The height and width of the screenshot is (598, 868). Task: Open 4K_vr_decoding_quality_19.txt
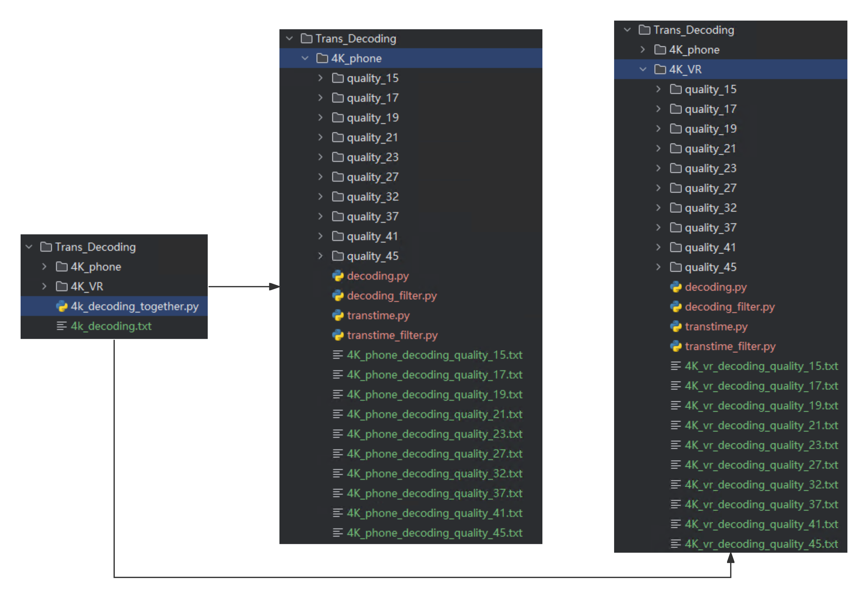[761, 406]
